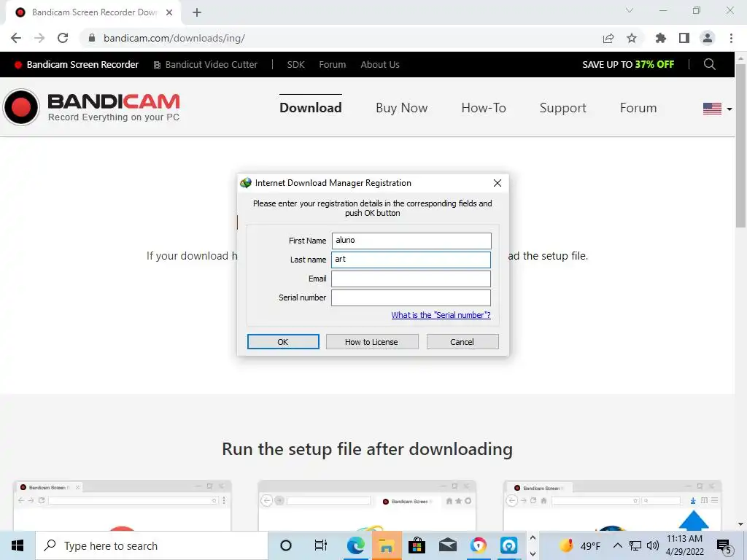Screen dimensions: 747x560
Task: Launch Microsoft Edge from taskbar
Action: pyautogui.click(x=355, y=545)
